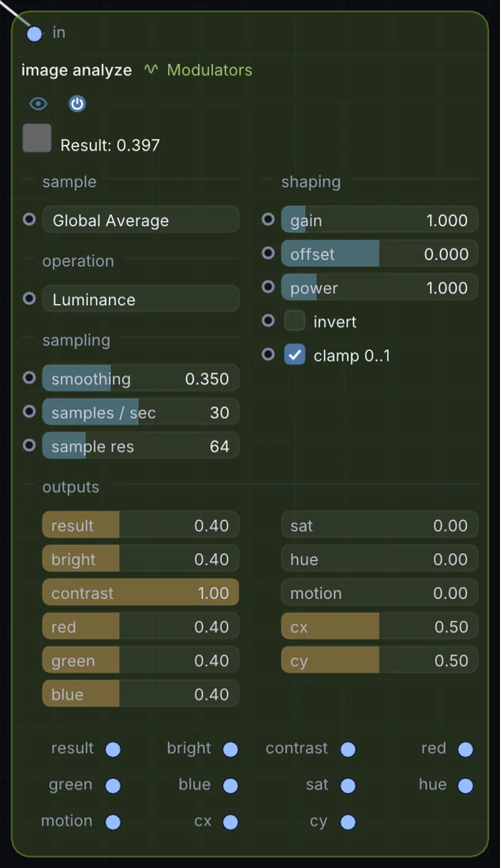Click the sat output meter bar
The height and width of the screenshot is (868, 500).
point(379,525)
